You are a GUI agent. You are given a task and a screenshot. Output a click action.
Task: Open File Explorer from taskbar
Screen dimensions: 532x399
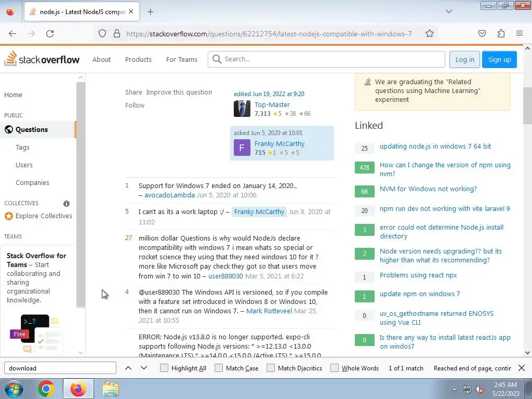(x=111, y=389)
